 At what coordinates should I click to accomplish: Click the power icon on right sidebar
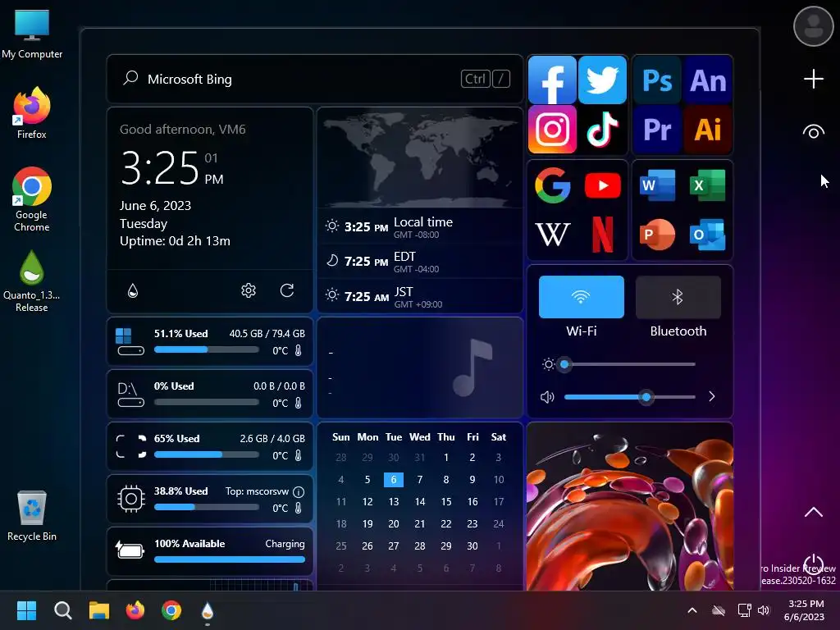point(813,564)
